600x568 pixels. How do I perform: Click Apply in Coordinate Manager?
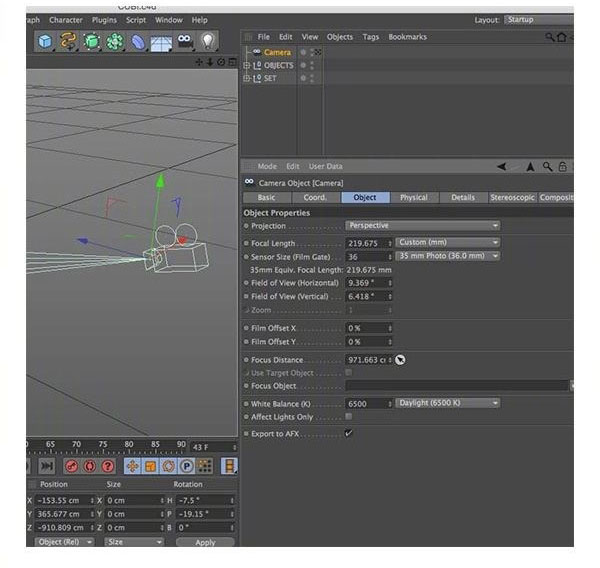(x=205, y=542)
